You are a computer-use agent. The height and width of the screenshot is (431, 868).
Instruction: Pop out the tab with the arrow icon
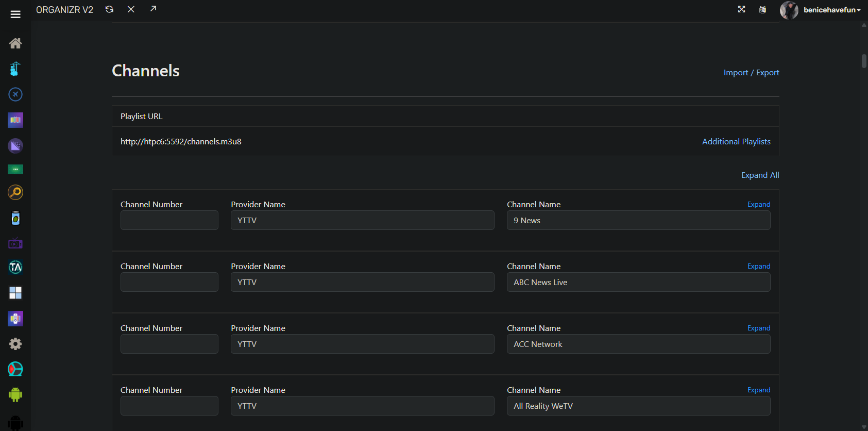pos(153,9)
